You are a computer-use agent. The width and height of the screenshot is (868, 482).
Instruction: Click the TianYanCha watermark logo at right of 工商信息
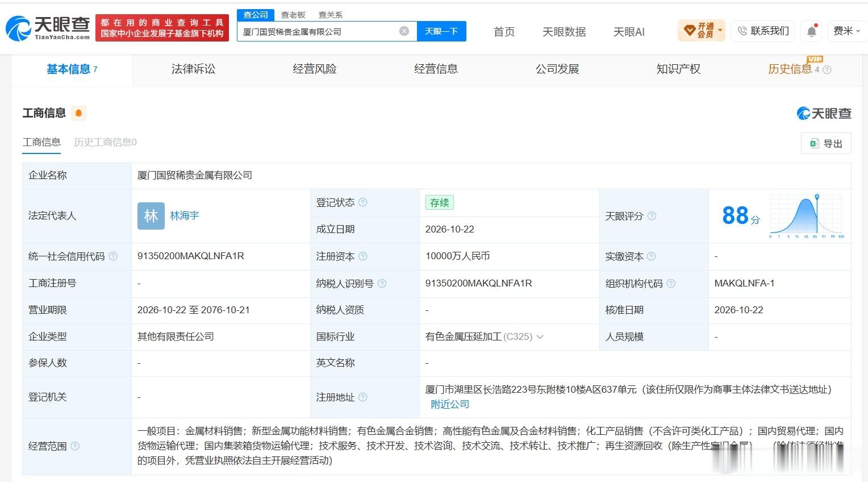824,113
